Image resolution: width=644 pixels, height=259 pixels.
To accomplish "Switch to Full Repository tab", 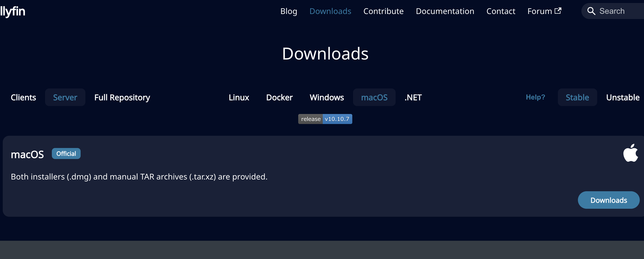I will point(122,97).
